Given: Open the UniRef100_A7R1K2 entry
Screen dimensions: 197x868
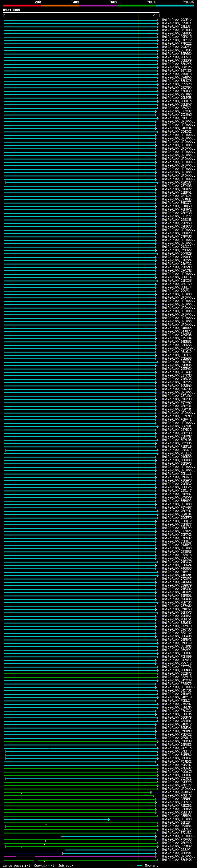Looking at the screenshot, I should tap(176, 40).
